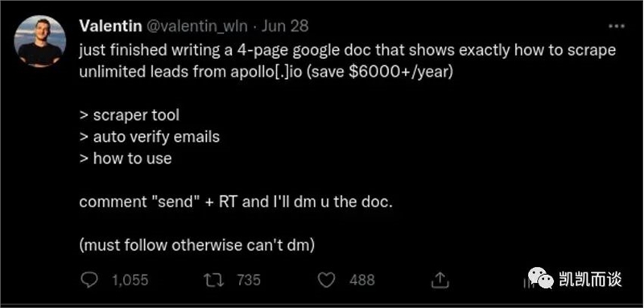Open the three-dot more options menu
Viewport: 644px width, 308px height.
pos(616,27)
